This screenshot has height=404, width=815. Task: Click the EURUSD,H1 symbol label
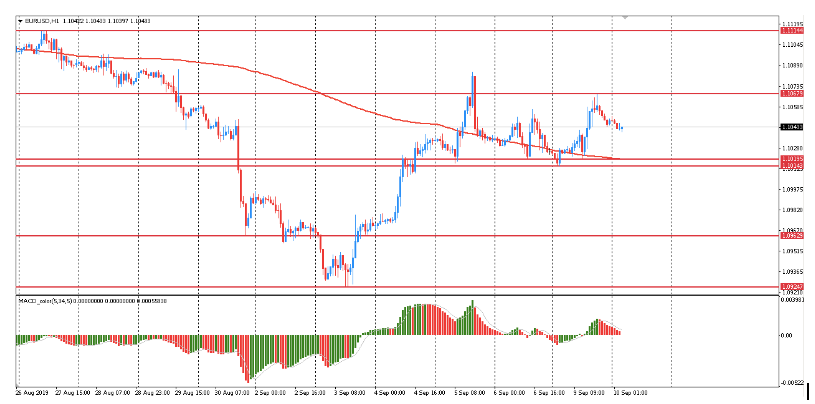pos(42,21)
